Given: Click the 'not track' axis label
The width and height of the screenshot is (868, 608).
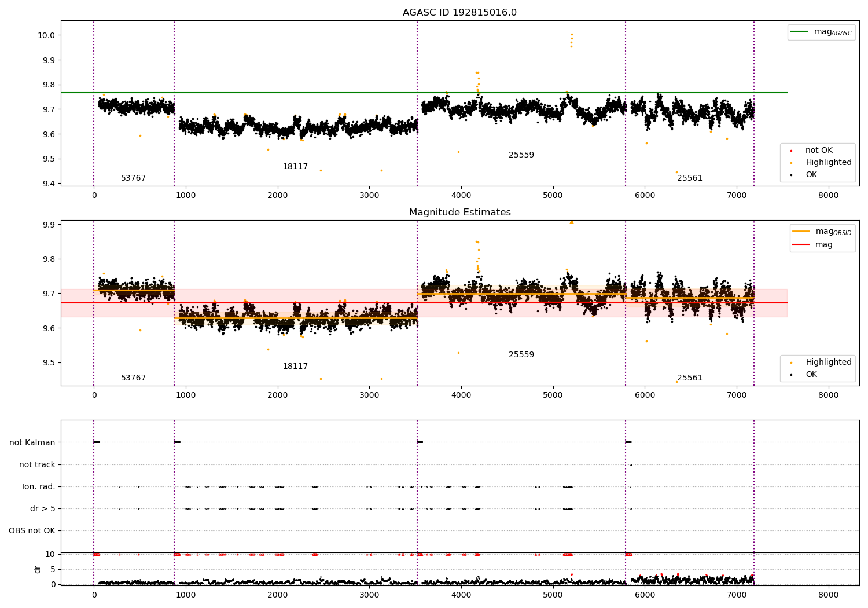Looking at the screenshot, I should point(37,465).
